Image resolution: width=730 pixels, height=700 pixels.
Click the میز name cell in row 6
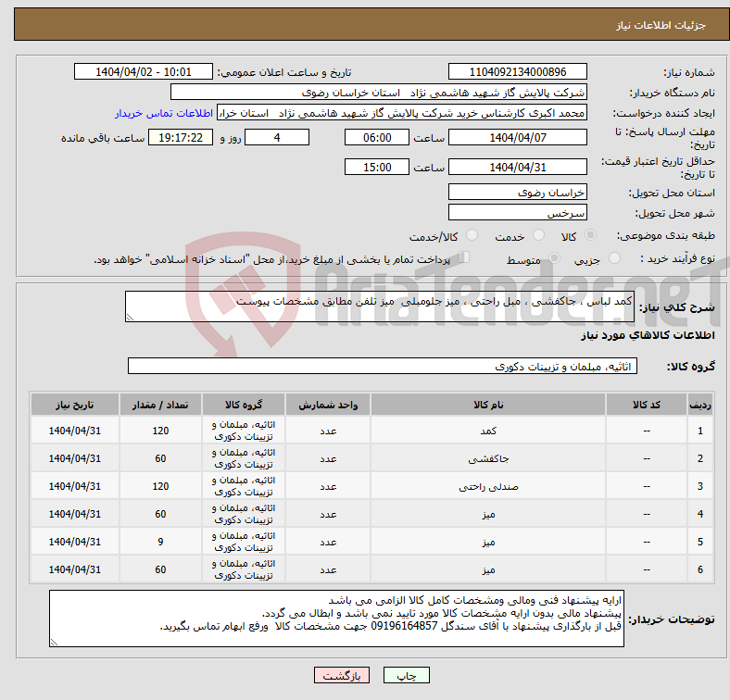[x=488, y=569]
